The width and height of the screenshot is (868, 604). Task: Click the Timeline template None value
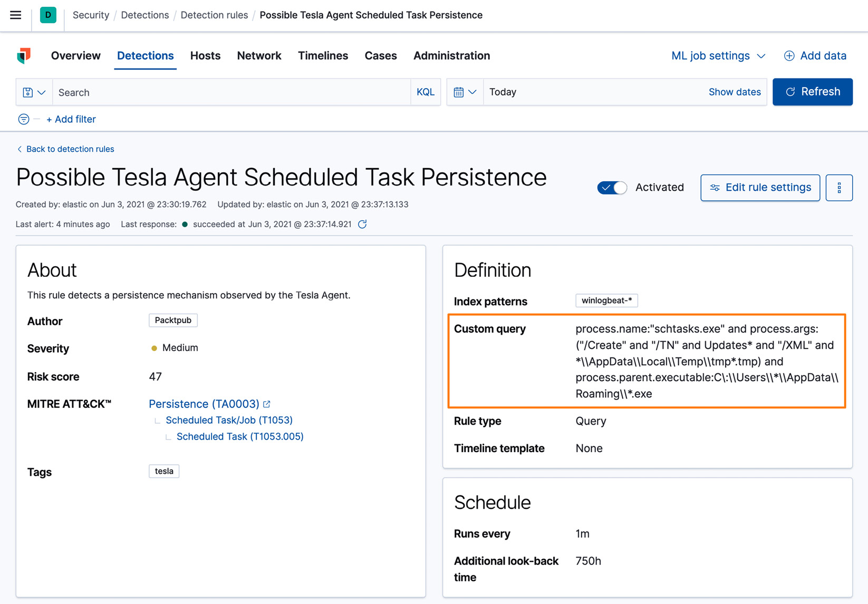tap(589, 449)
